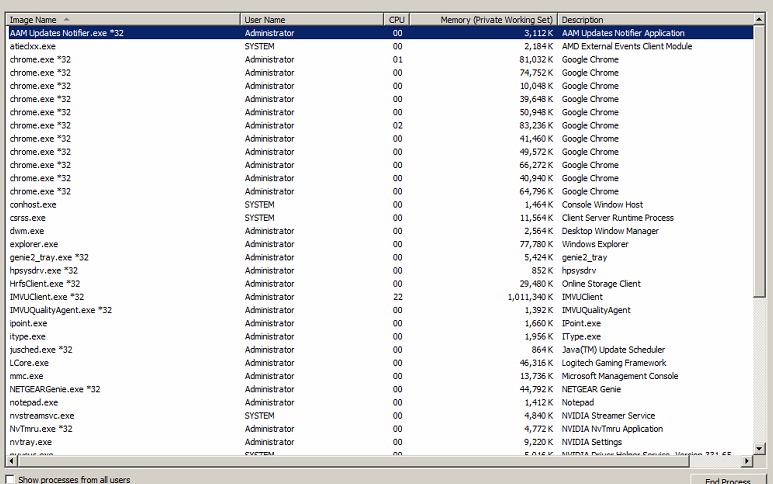
Task: Sort by CPU column header
Action: [397, 20]
